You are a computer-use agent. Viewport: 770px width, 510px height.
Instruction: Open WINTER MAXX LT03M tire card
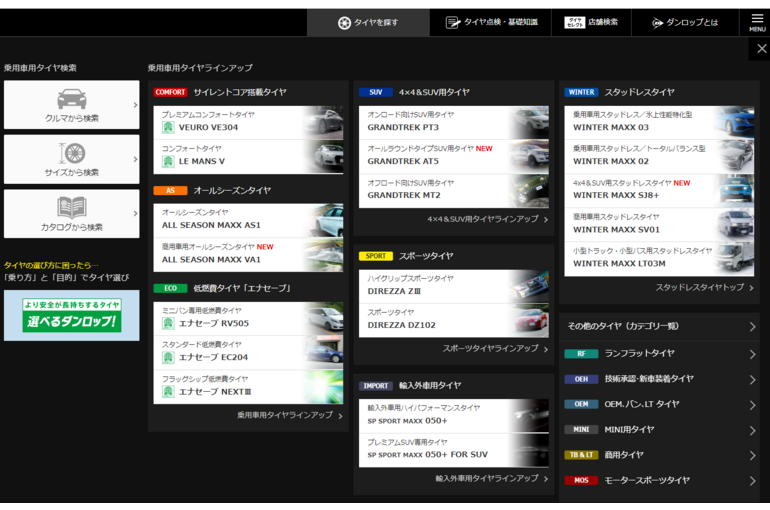click(x=659, y=259)
